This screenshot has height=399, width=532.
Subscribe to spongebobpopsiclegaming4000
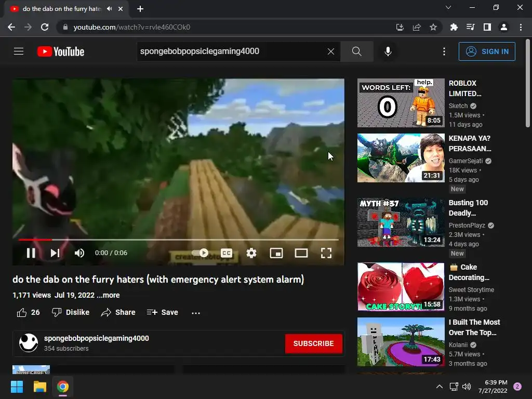pos(313,343)
